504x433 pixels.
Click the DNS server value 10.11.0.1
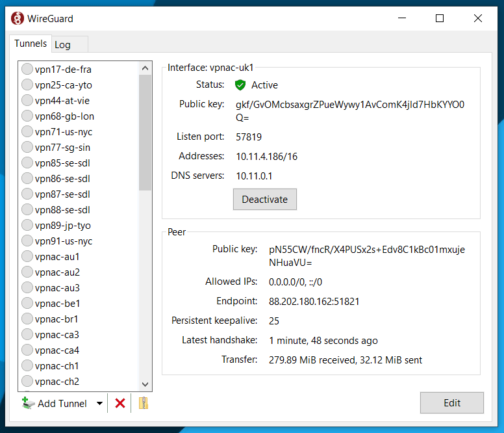click(x=254, y=176)
